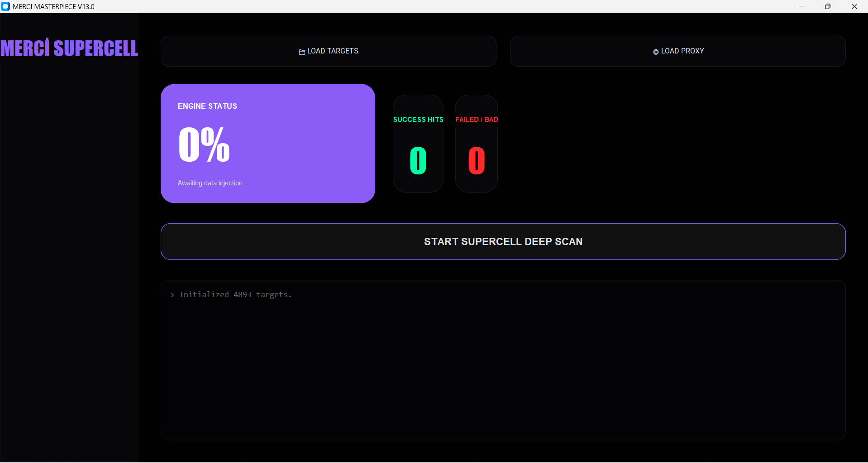The width and height of the screenshot is (868, 463).
Task: Select the 'Initialized 4893 targets.' log line
Action: pyautogui.click(x=231, y=295)
